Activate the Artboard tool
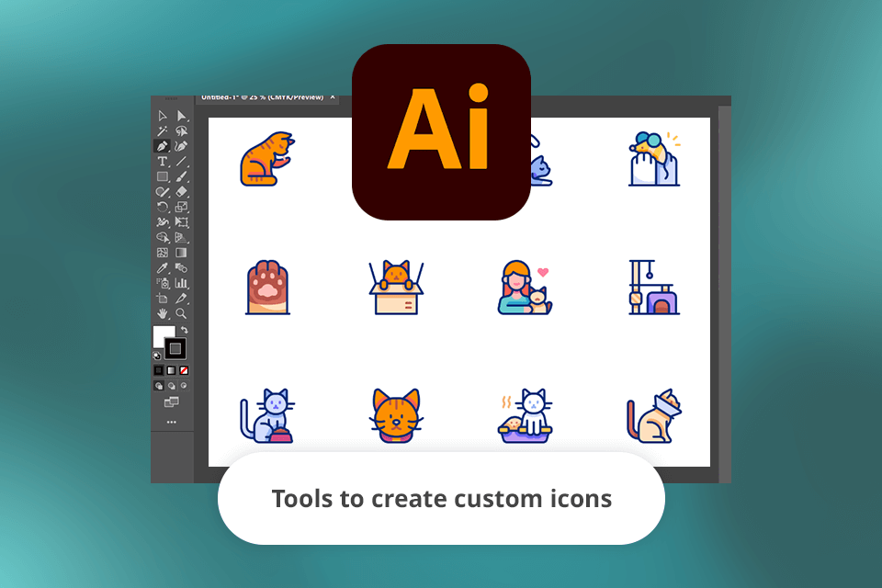Screen dimensions: 882x588 click(x=163, y=299)
